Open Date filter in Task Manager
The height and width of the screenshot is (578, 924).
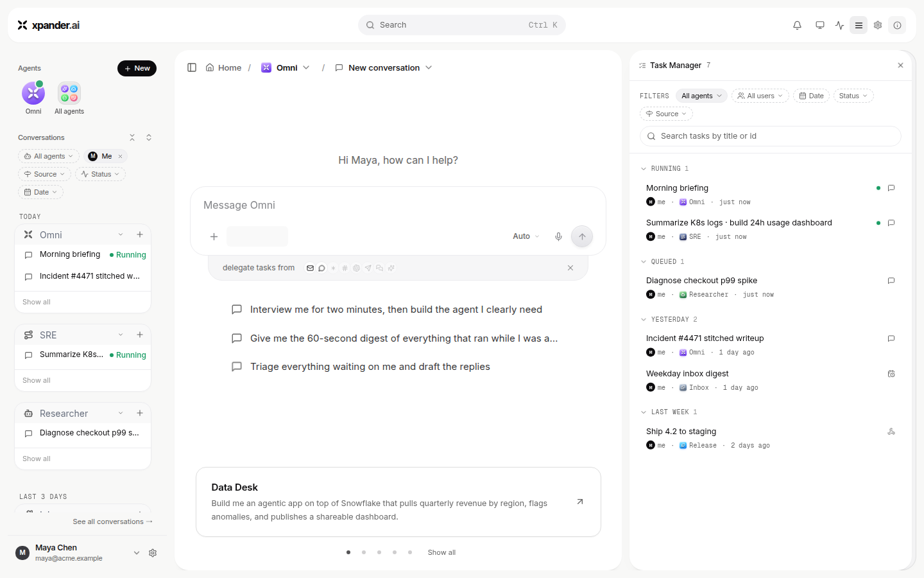[811, 96]
